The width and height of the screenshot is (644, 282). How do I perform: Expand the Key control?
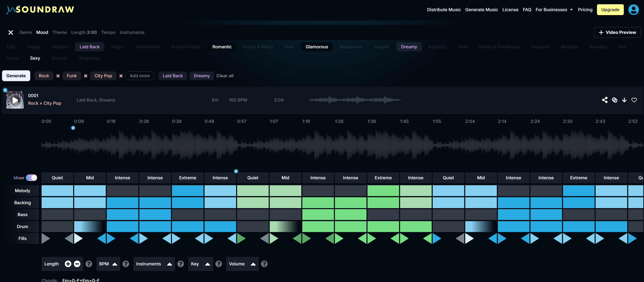(x=207, y=264)
